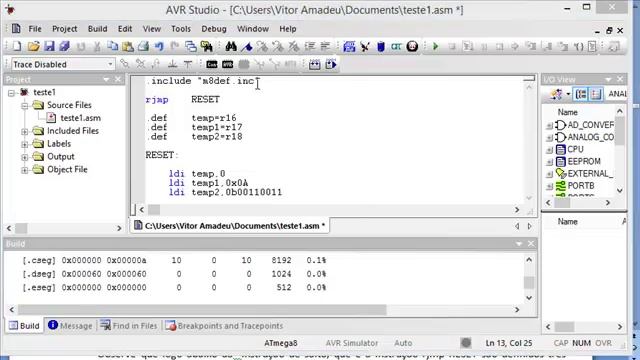Open the Window menu

[253, 29]
